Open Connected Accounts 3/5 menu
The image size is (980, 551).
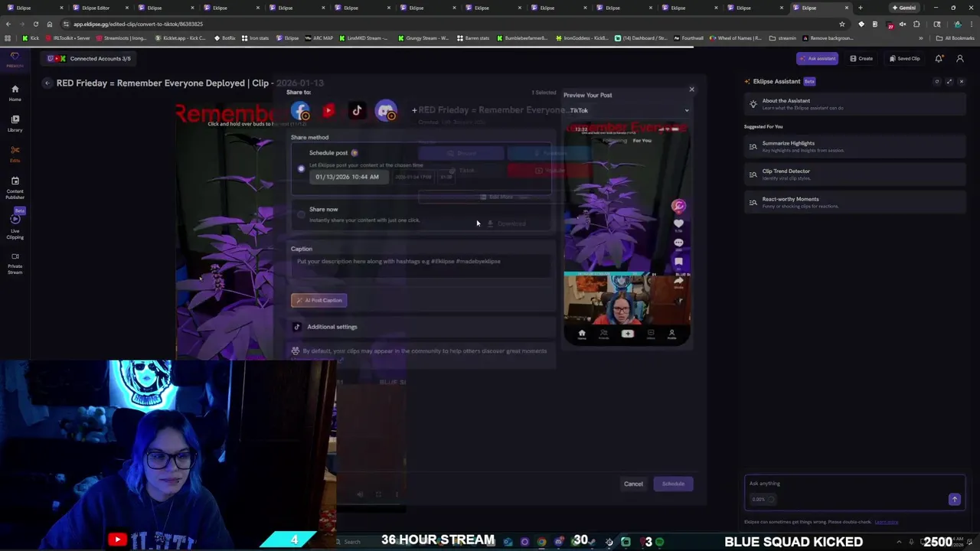pyautogui.click(x=89, y=58)
